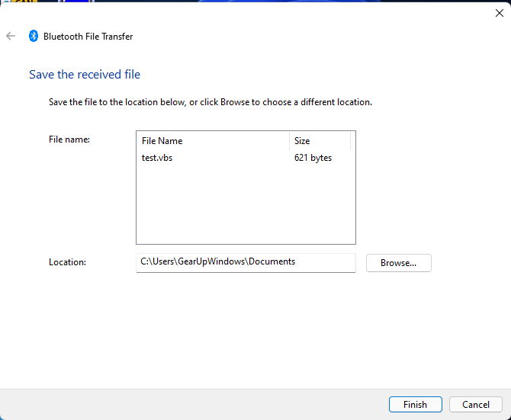Close the Bluetooth File Transfer window
The height and width of the screenshot is (420, 511).
point(500,13)
